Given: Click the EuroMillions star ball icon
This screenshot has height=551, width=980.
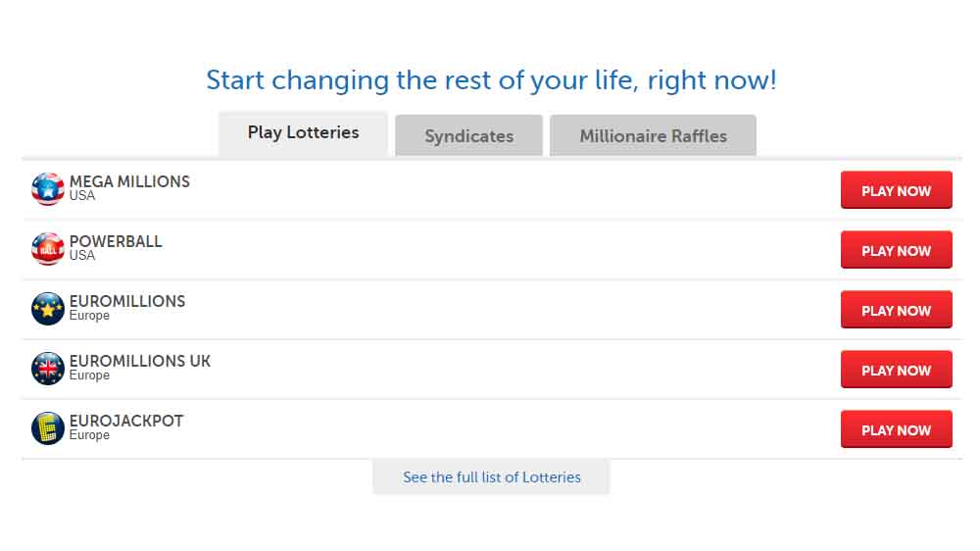Looking at the screenshot, I should 48,308.
